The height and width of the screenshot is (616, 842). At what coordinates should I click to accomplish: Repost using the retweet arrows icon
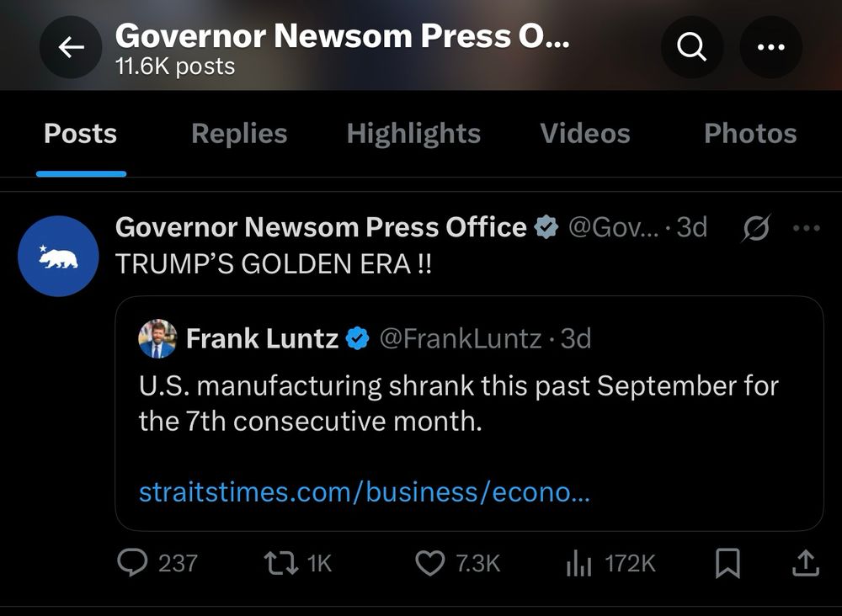(x=281, y=563)
